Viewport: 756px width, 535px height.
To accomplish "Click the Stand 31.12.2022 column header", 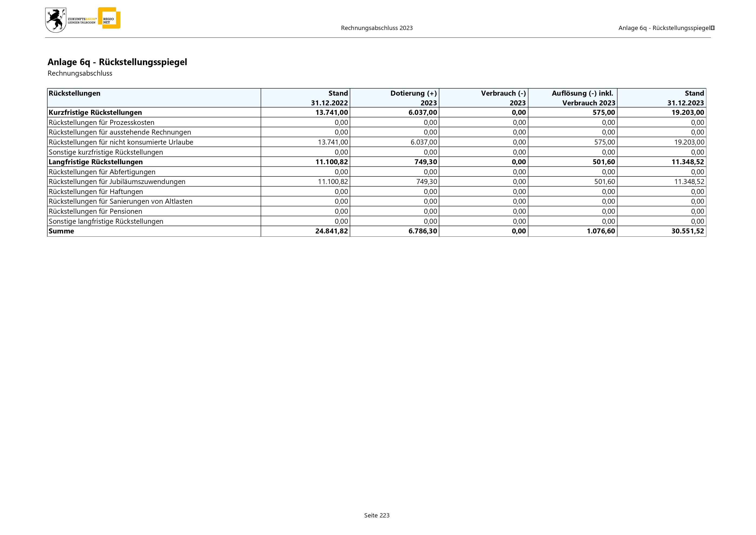I will [x=329, y=98].
